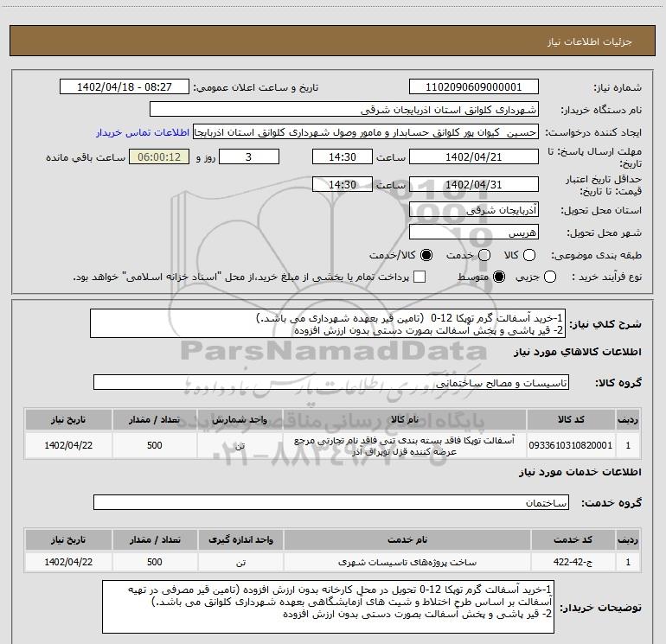
Task: Click the announcement date field 1402/04/18 - 08:27
Action: point(125,86)
